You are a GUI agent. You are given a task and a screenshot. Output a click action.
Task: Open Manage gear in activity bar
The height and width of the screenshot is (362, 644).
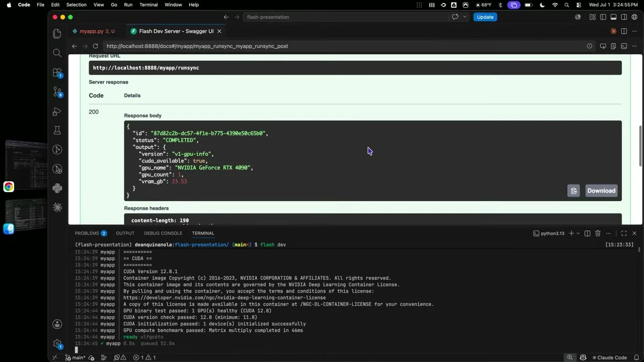pos(57,344)
